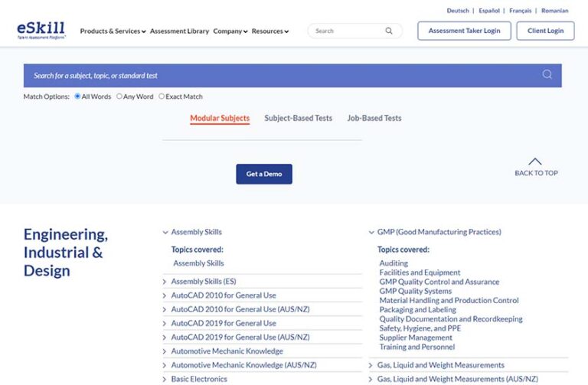Click Quality Documentation and Recordkeeping topic
Screen dimensions: 588x385
coord(451,319)
